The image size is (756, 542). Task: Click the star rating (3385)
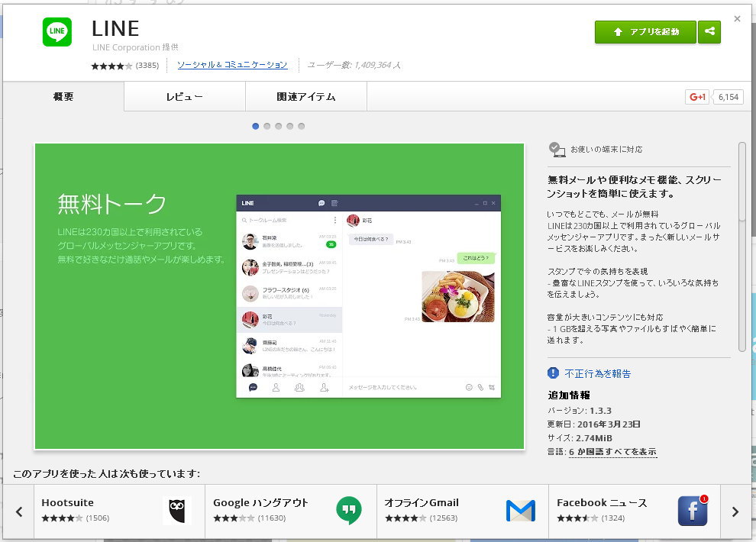[x=125, y=66]
